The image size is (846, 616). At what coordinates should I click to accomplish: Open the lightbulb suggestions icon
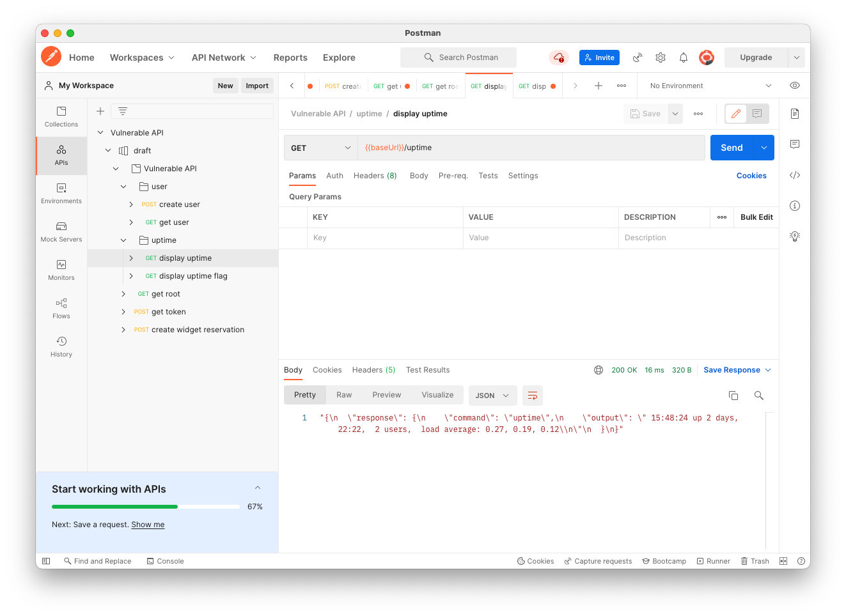click(795, 236)
